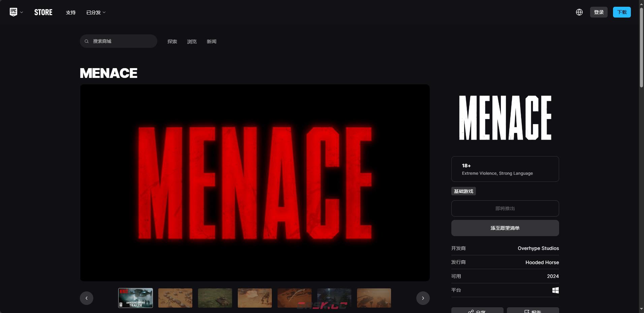Click the Windows platform icon
This screenshot has width=644, height=313.
[x=555, y=290]
